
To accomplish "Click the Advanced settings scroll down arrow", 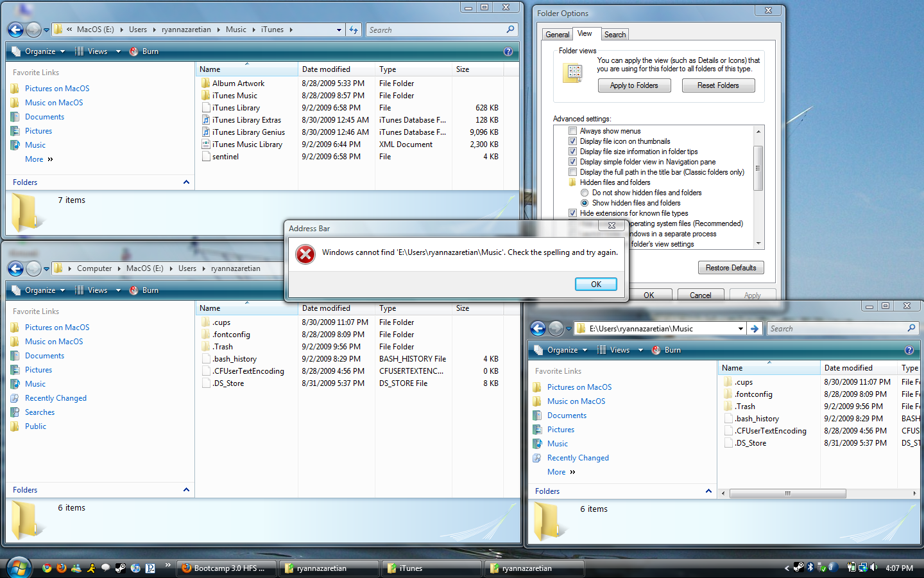I will [758, 243].
